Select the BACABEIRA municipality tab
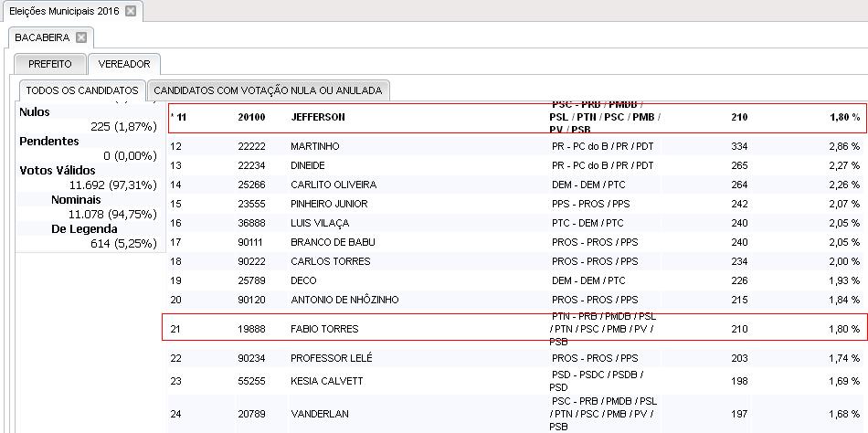 point(42,37)
